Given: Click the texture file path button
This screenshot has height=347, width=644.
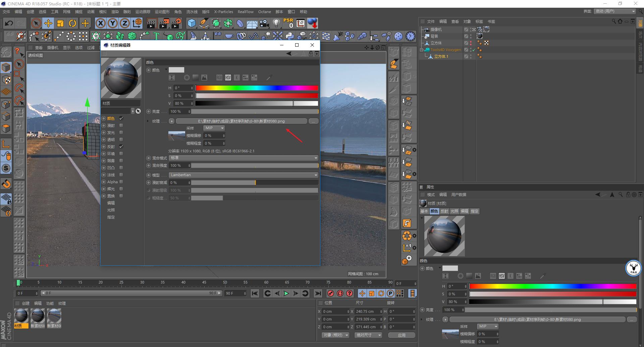Looking at the screenshot, I should [241, 121].
